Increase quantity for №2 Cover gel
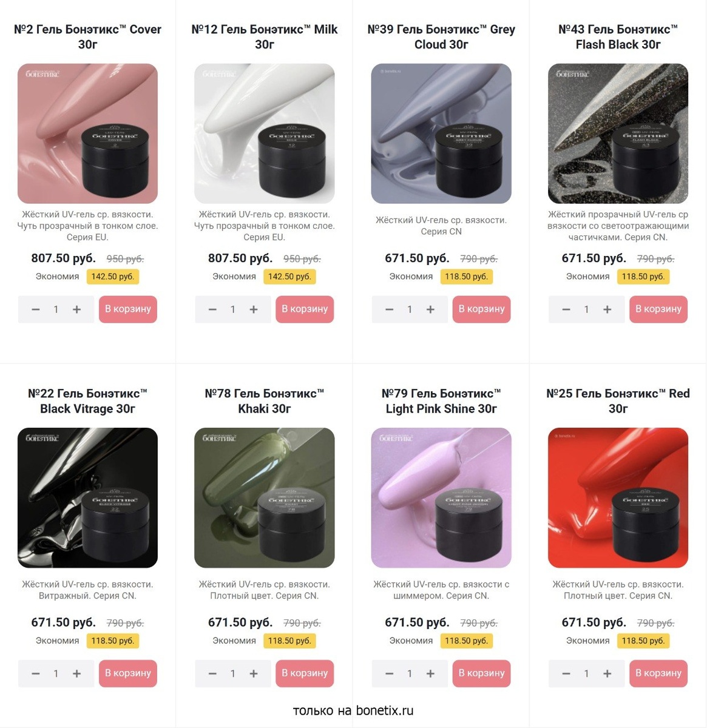 click(77, 309)
